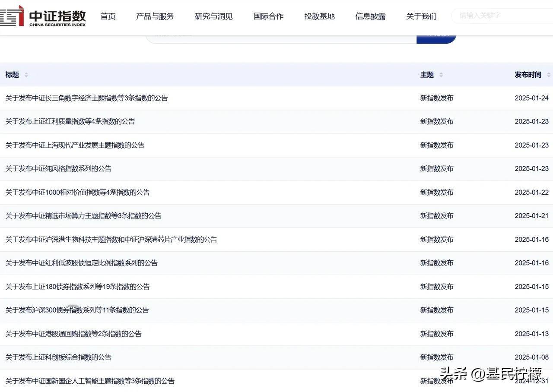Image resolution: width=553 pixels, height=392 pixels.
Task: Open 关于发布中证精选市场算力主题指数等3条指数的公告
Action: click(83, 215)
